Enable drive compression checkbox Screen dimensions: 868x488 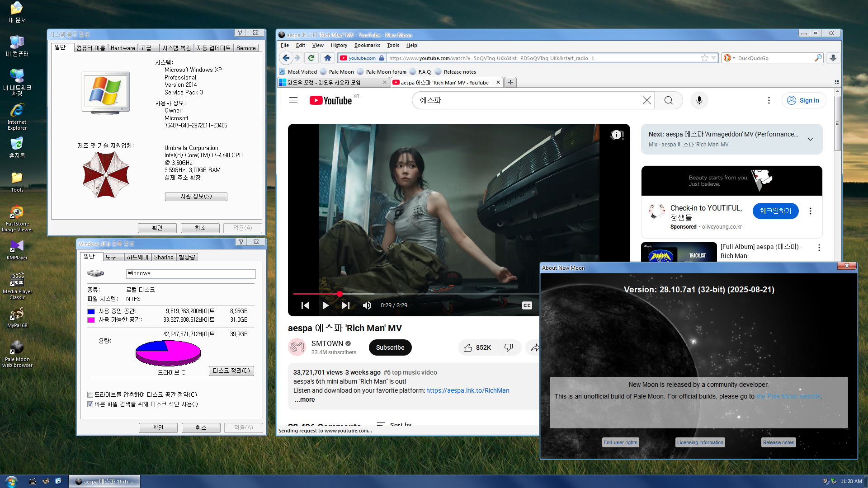click(x=90, y=394)
